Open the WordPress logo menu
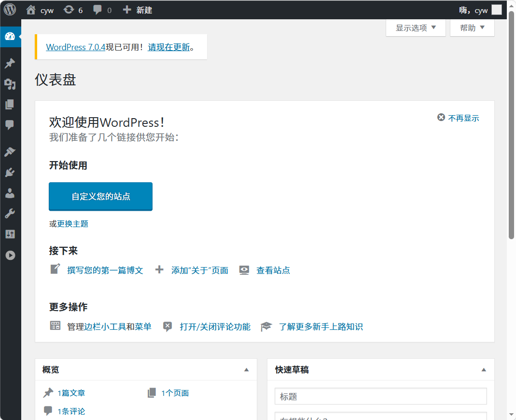 (x=10, y=10)
